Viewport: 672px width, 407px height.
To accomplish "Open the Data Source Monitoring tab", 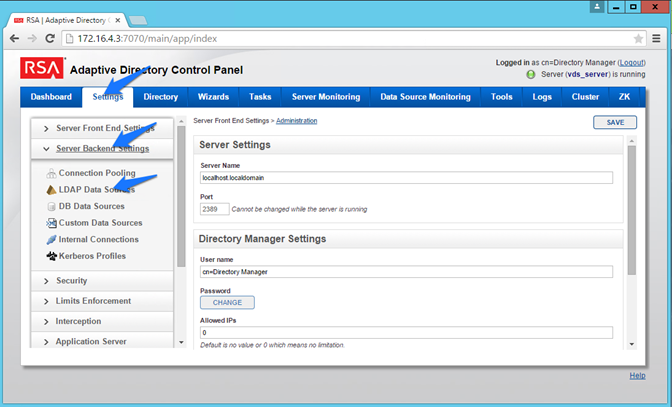I will 426,97.
